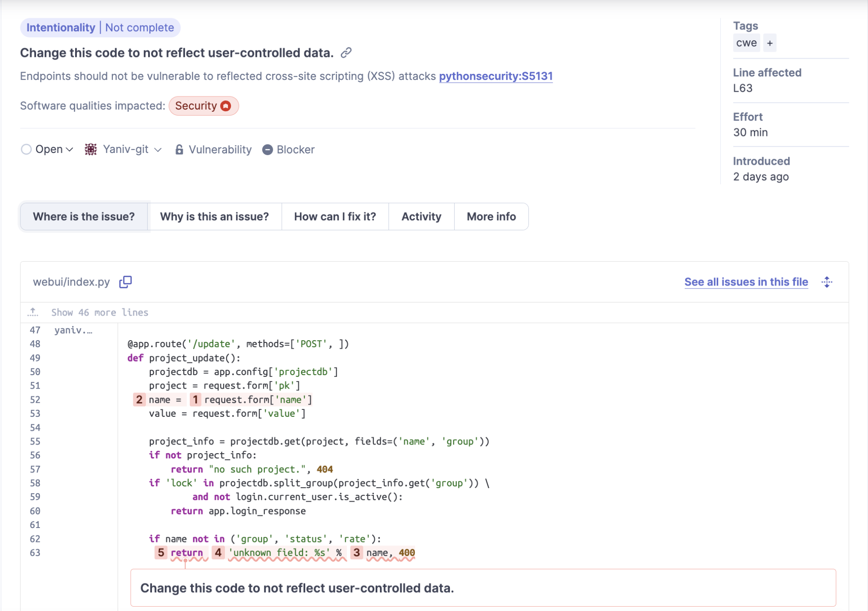Switch to Why is this an issue tab
868x611 pixels.
(215, 216)
